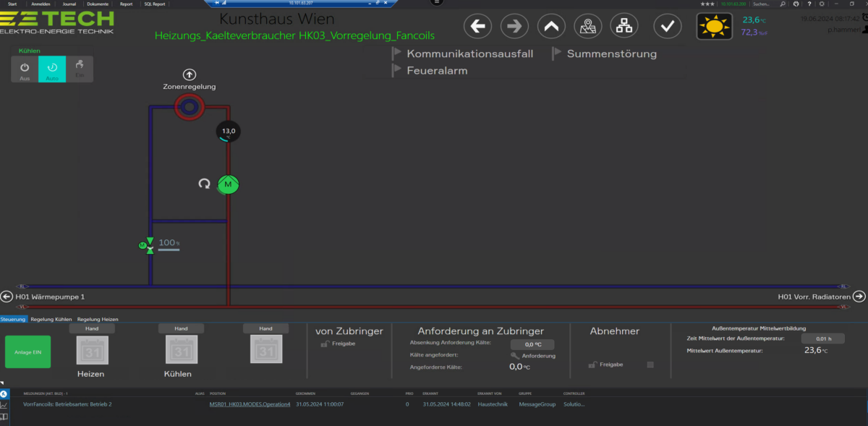The width and height of the screenshot is (868, 426).
Task: Expand Zonenregelung with the up arrow
Action: pyautogui.click(x=189, y=74)
